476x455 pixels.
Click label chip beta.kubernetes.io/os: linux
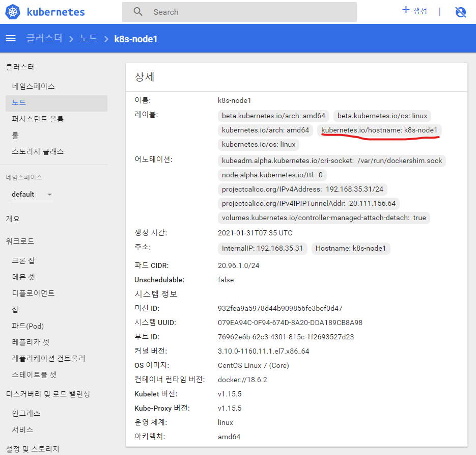click(382, 116)
